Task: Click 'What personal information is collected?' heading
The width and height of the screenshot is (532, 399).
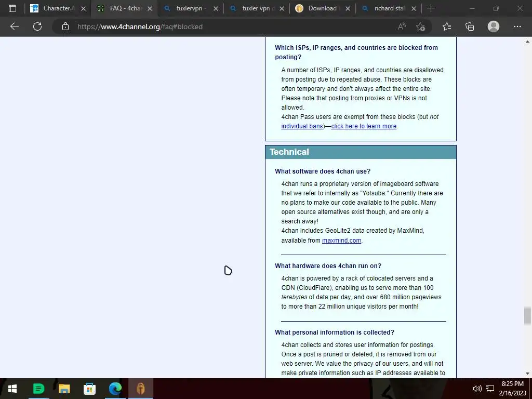Action: pos(335,332)
